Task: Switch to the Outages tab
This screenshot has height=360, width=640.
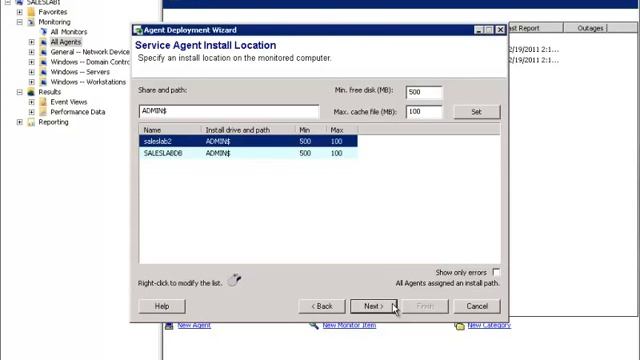Action: (590, 28)
